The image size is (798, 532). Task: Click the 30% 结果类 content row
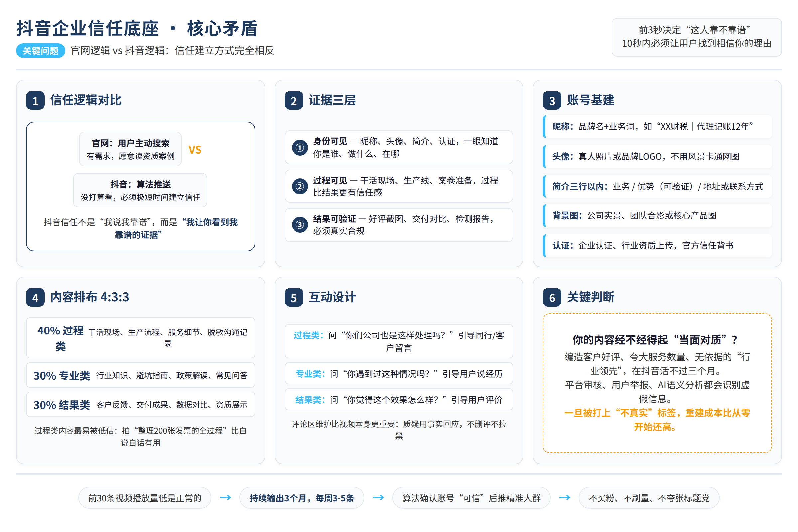[x=140, y=404]
